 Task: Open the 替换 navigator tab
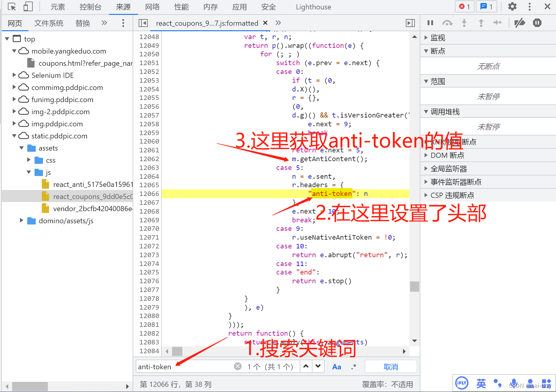tap(83, 23)
